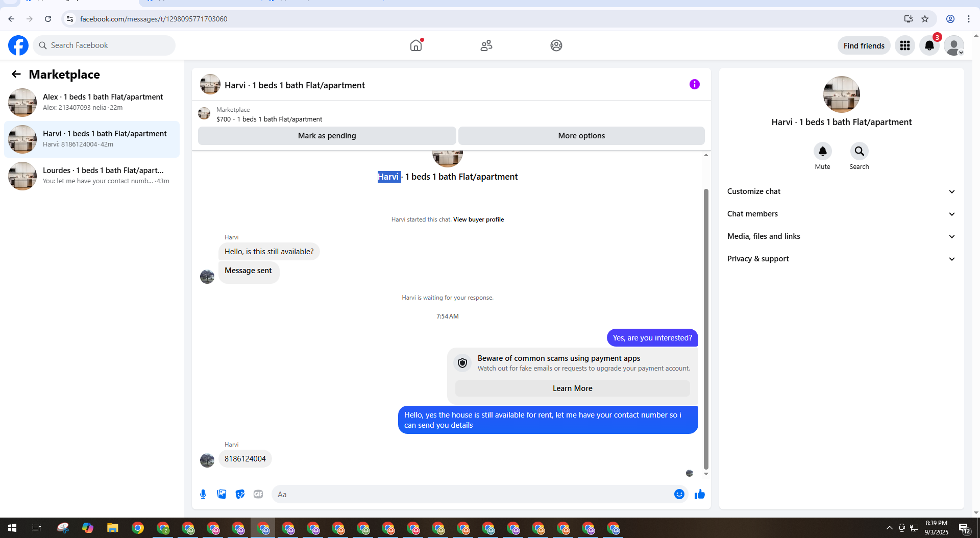Click the chat header title Harvi listing
The height and width of the screenshot is (538, 980).
295,85
